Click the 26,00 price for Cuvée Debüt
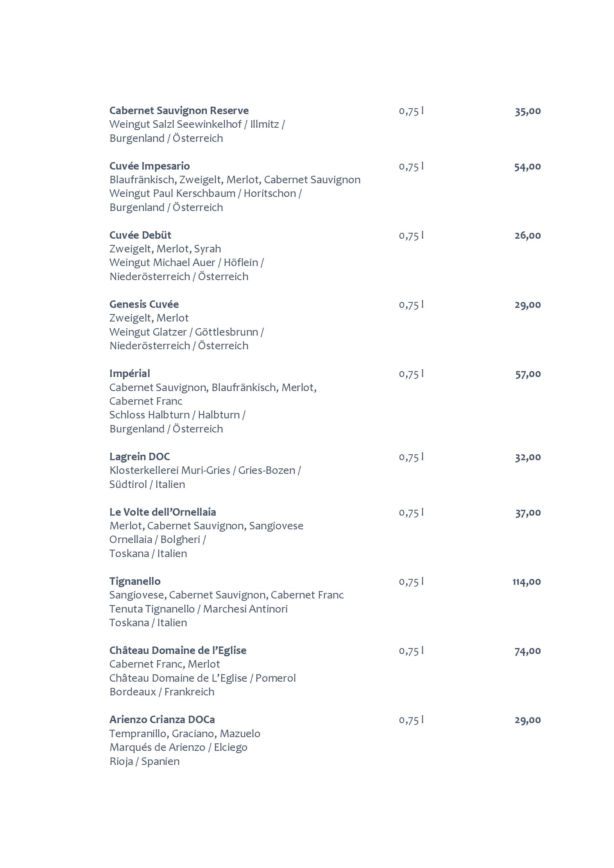This screenshot has width=614, height=868. click(x=528, y=236)
